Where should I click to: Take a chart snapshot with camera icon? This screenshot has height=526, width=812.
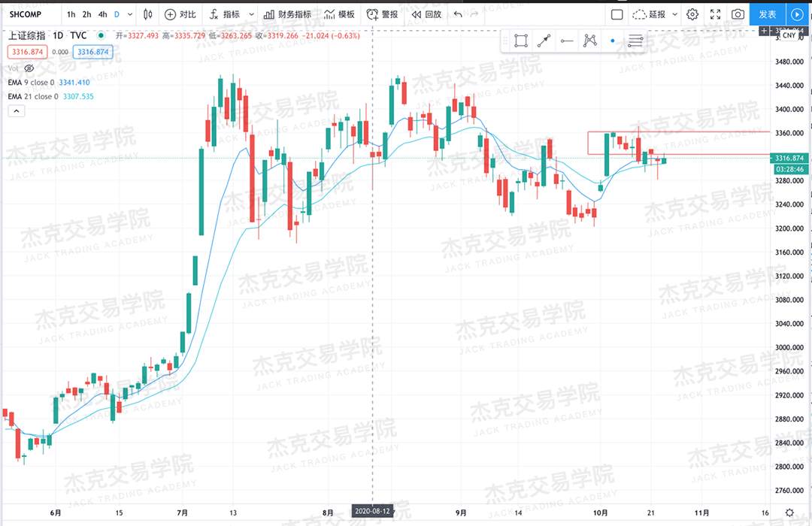[x=738, y=14]
